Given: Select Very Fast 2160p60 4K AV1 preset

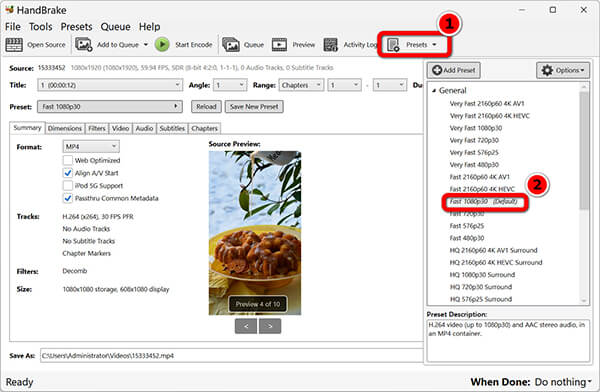Looking at the screenshot, I should (487, 103).
